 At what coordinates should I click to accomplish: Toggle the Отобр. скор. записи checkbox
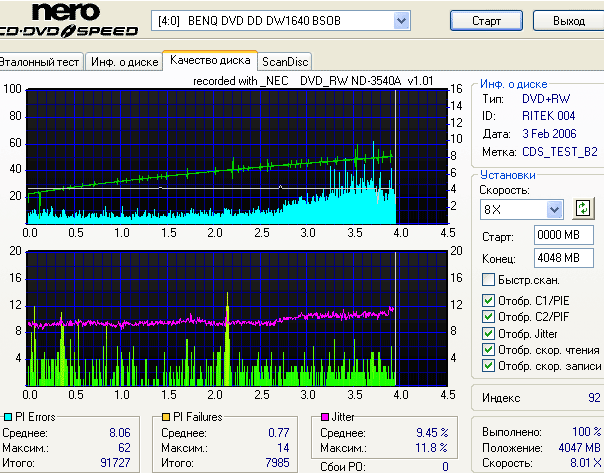coord(488,365)
